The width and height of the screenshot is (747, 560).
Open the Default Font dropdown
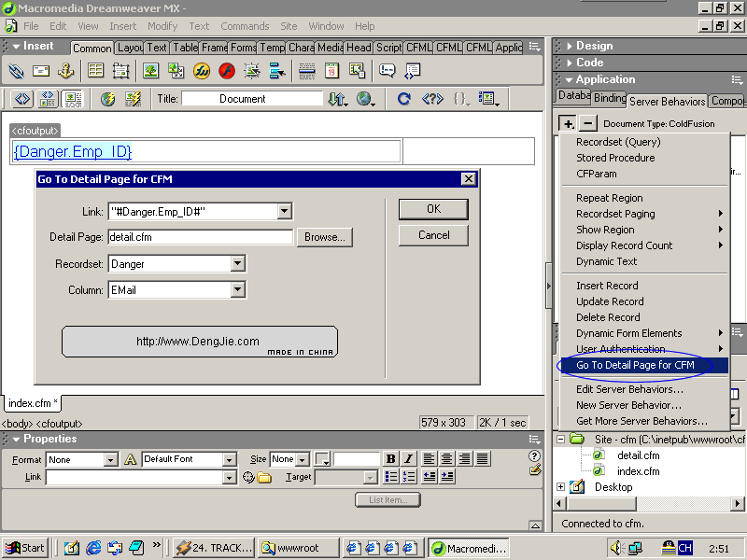click(229, 460)
